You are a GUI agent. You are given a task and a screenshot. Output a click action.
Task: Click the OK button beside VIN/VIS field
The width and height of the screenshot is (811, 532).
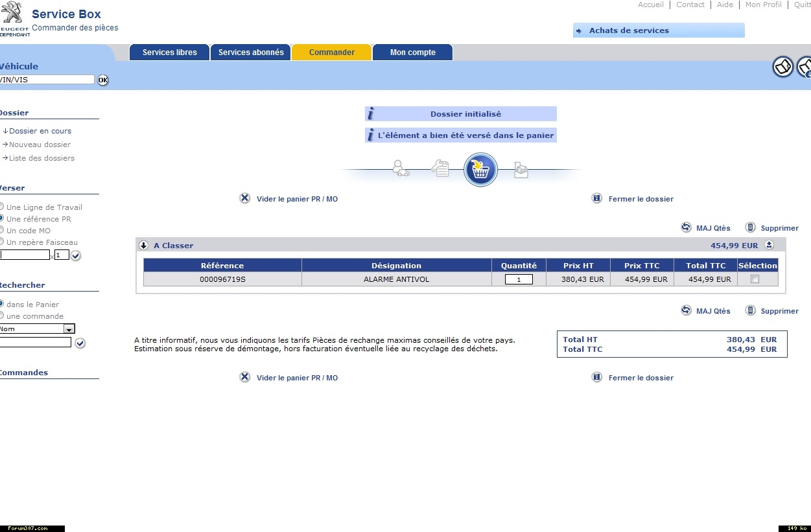103,80
